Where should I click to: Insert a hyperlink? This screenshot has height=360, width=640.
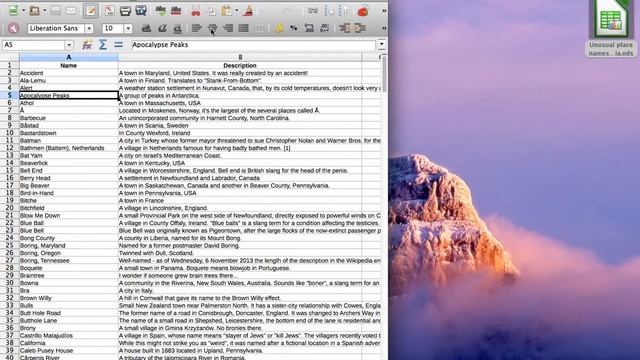313,11
